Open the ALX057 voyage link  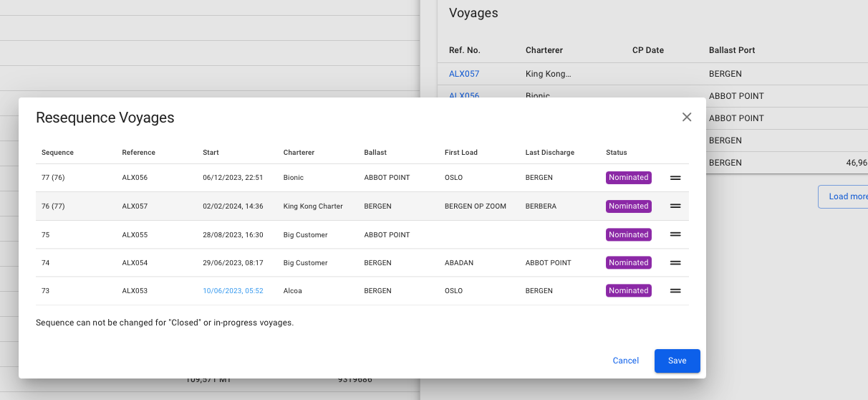pos(464,74)
